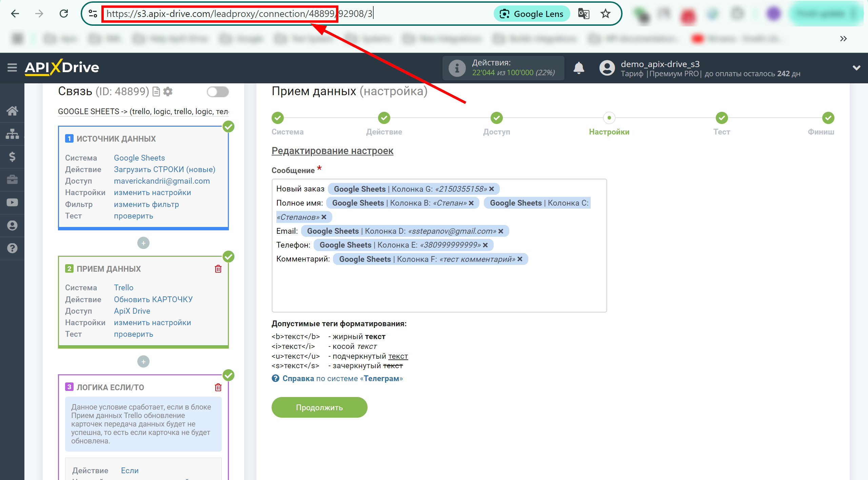Delete the ЛОГИКА ЕСЛИ/ТО block

218,387
